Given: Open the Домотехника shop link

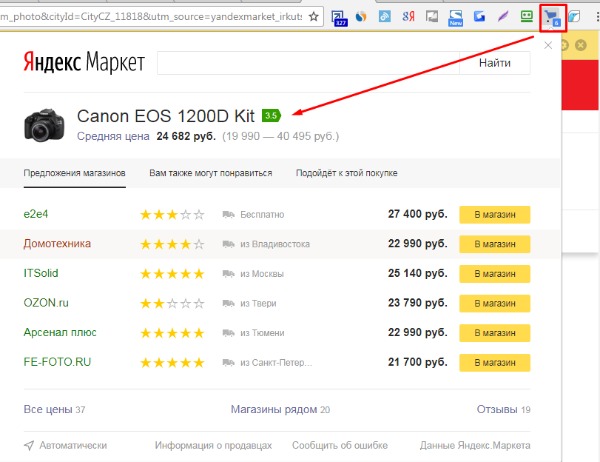Looking at the screenshot, I should click(57, 243).
